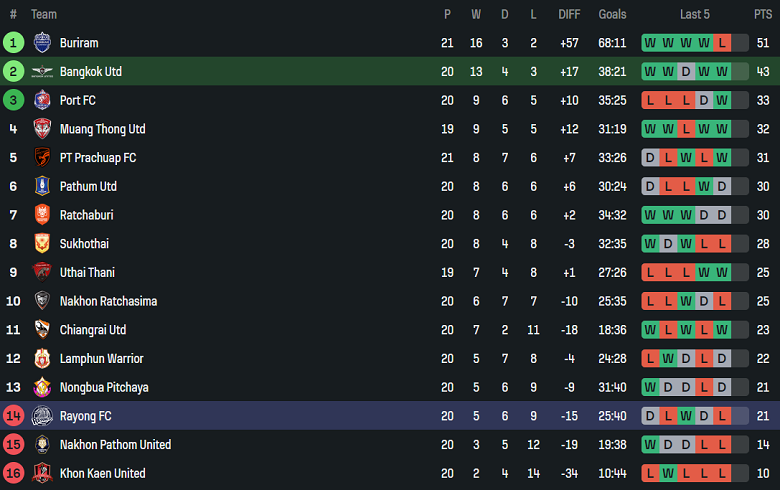This screenshot has height=490, width=780.
Task: Click the Chiangrai Utd club badge
Action: [x=42, y=330]
